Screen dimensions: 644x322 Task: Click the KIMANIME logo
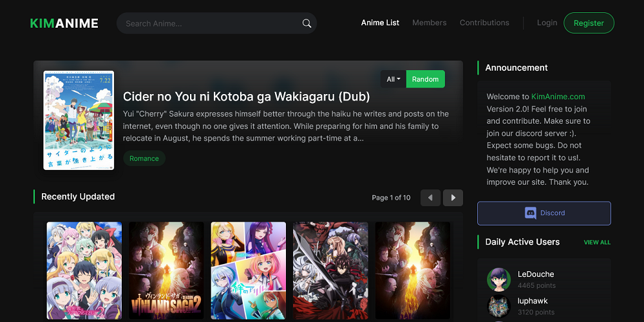point(64,23)
